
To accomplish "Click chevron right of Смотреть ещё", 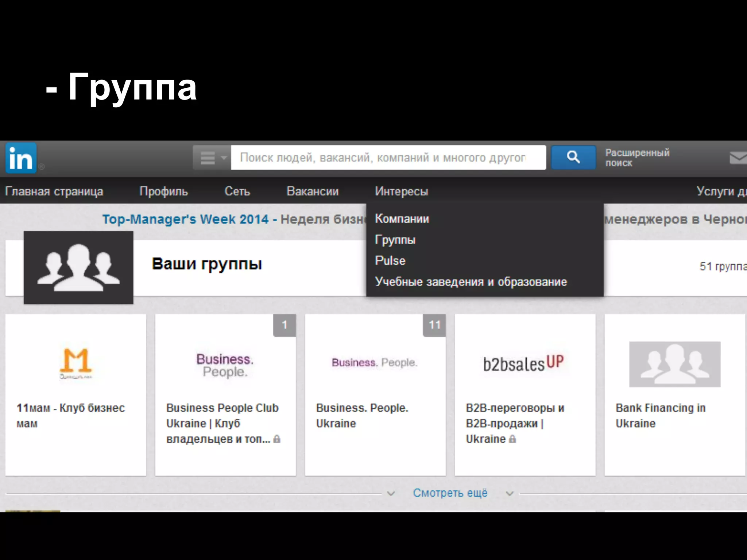I will pyautogui.click(x=510, y=494).
